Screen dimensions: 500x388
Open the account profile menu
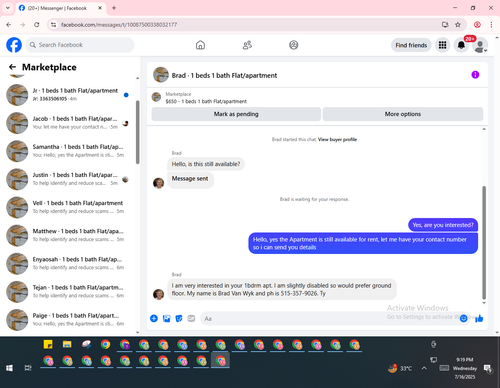[480, 45]
